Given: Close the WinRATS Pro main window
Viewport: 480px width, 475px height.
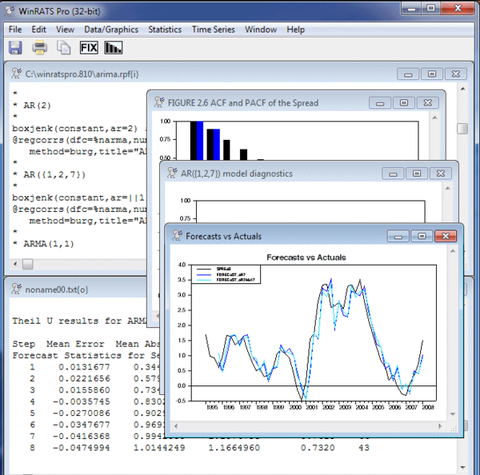Looking at the screenshot, I should click(458, 8).
